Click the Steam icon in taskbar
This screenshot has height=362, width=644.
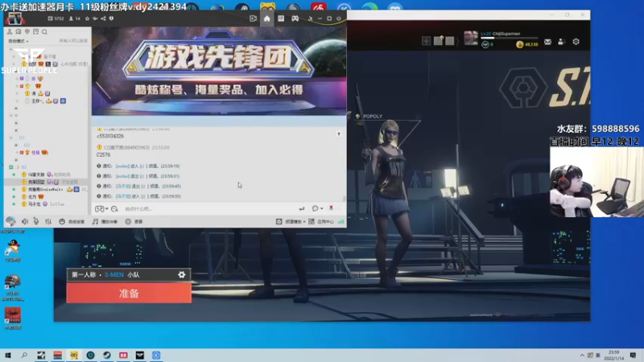[107, 355]
